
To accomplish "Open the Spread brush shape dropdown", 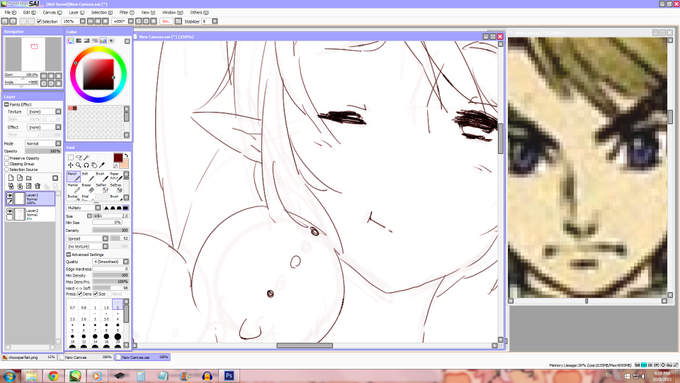I will coord(87,239).
